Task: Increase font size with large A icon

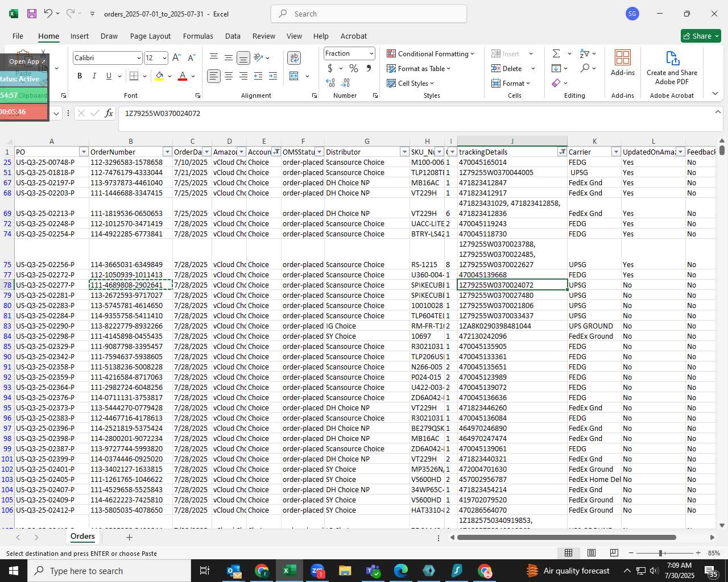Action: (176, 58)
